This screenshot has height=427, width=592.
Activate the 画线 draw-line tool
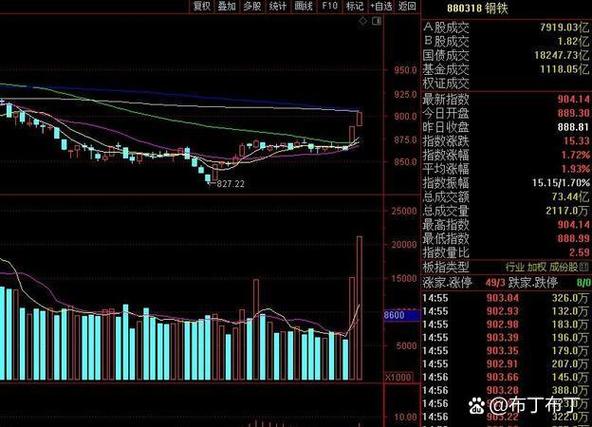pos(304,6)
